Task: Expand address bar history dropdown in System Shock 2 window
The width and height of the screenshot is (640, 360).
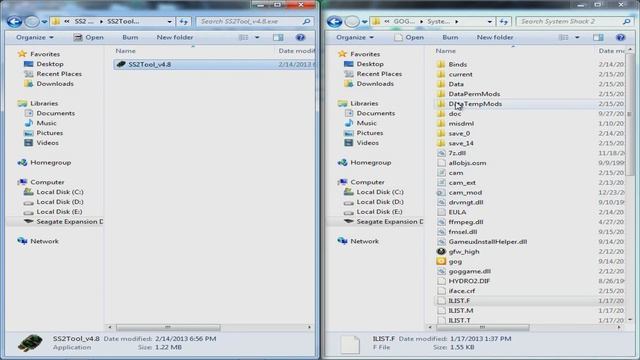Action: click(489, 21)
